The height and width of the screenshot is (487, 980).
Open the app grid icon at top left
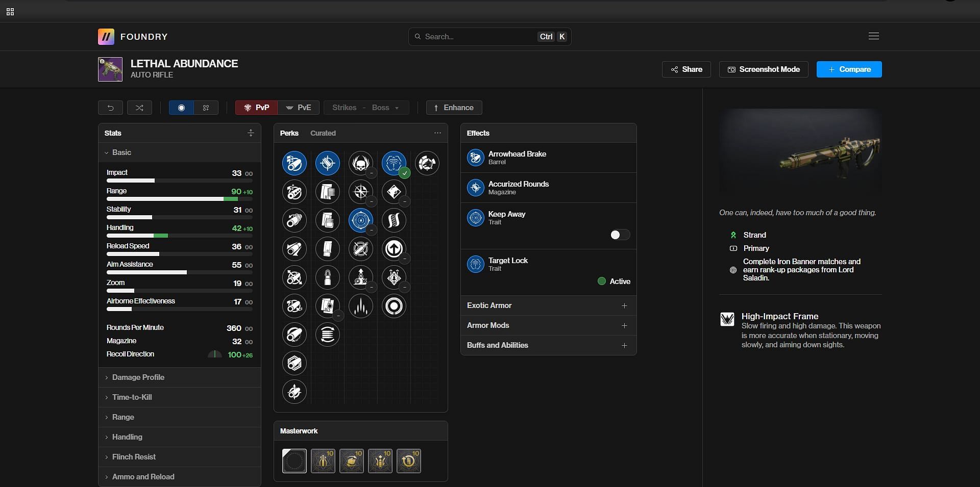click(10, 12)
